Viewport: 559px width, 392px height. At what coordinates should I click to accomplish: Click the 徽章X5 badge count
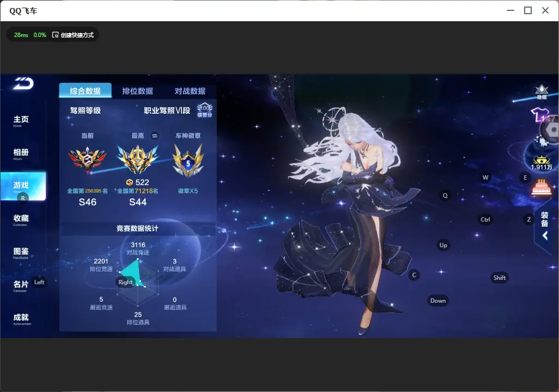(188, 191)
